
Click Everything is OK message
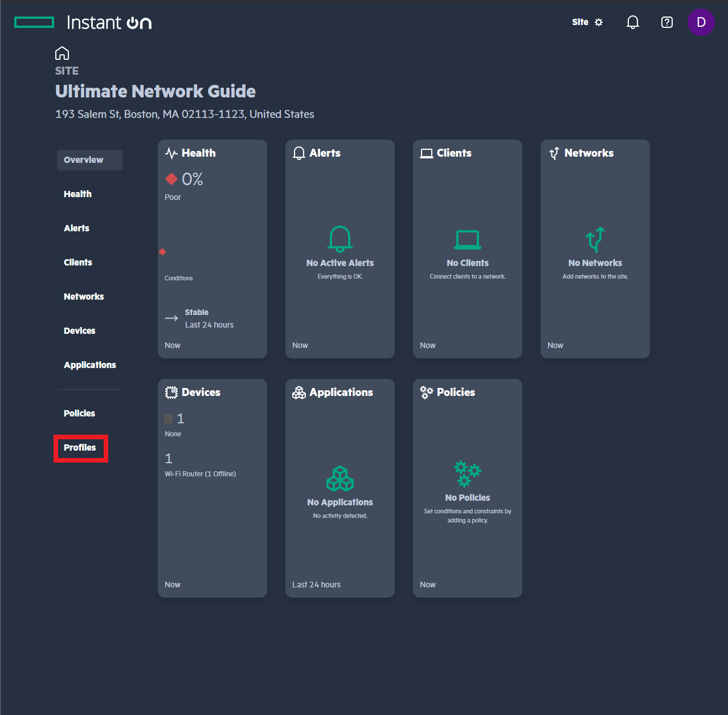click(340, 277)
